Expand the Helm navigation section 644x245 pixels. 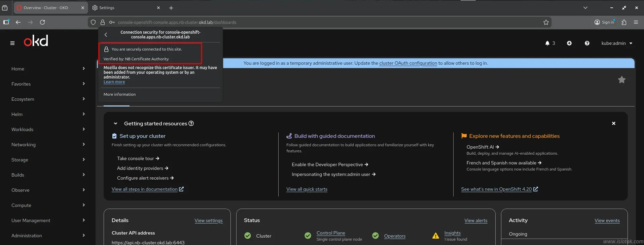click(x=48, y=114)
